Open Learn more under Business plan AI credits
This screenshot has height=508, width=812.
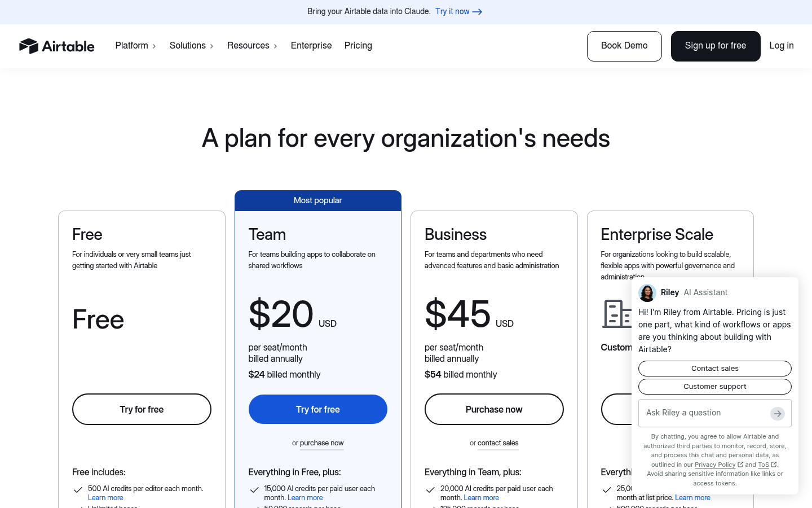482,498
